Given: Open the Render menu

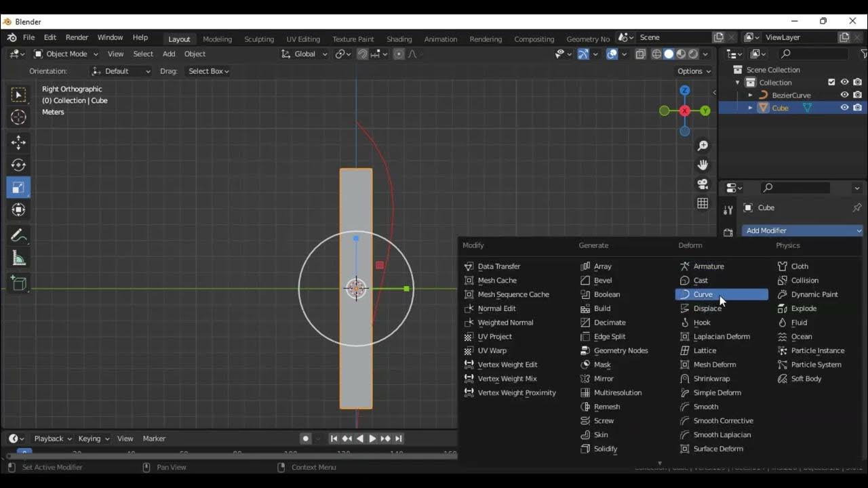Looking at the screenshot, I should click(x=77, y=38).
